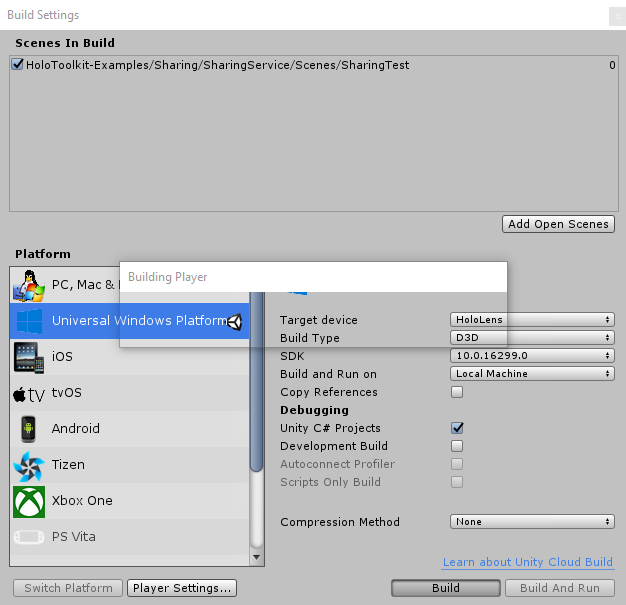The width and height of the screenshot is (626, 605).
Task: Open the Learn about Unity Cloud Build link
Action: click(x=528, y=562)
